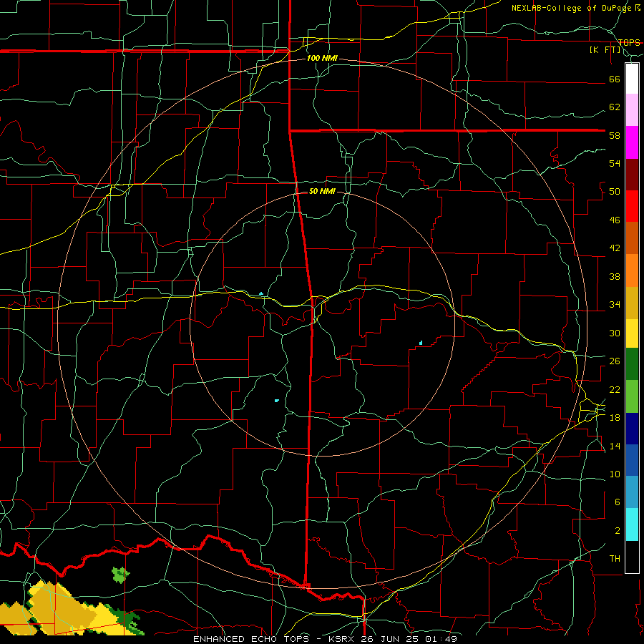Screen dimensions: 644x644
Task: Click the legend value 34
Action: point(615,304)
